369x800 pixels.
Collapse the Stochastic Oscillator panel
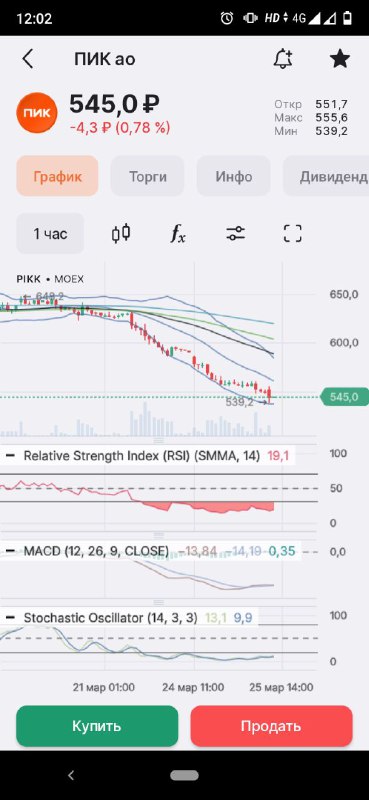pyautogui.click(x=10, y=618)
